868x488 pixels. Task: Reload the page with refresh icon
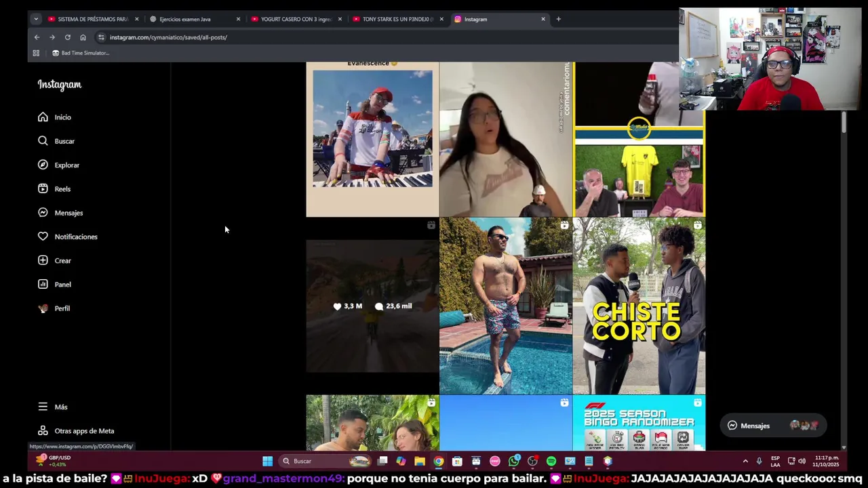(x=67, y=37)
